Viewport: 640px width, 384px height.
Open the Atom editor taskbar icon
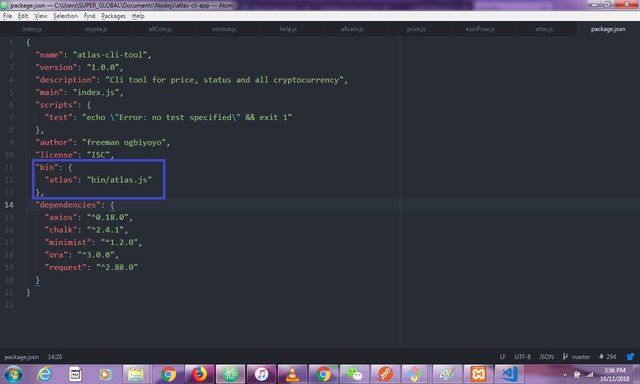click(231, 374)
